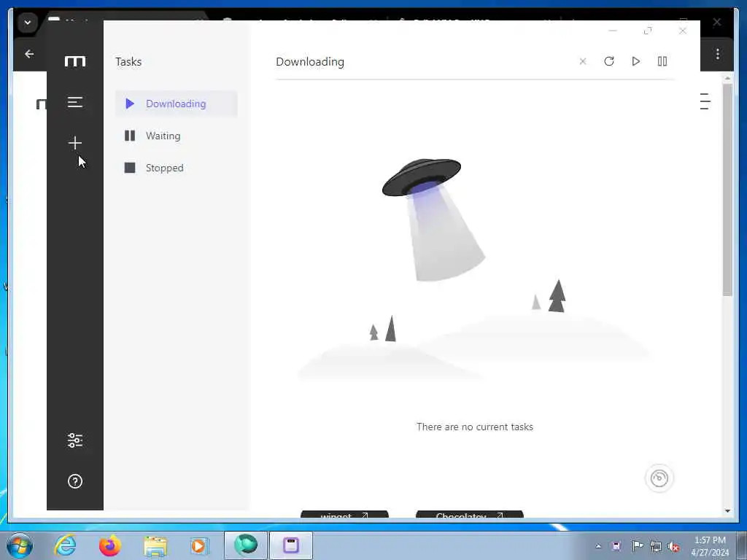
Task: Maximize the Motrix window
Action: pos(648,31)
